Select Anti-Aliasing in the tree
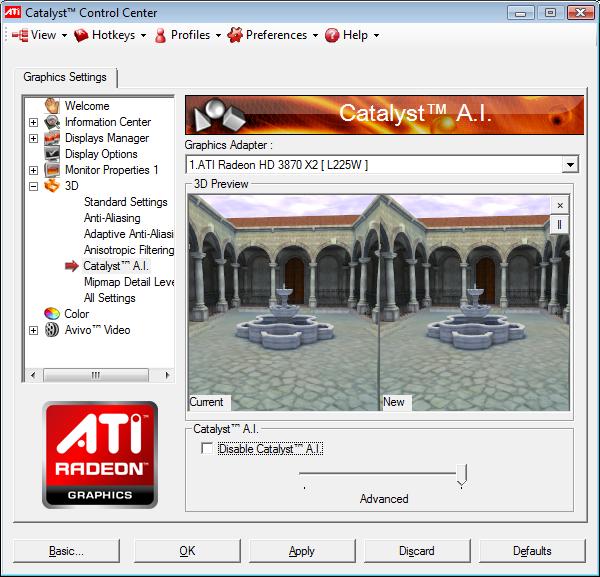600x577 pixels. (112, 218)
